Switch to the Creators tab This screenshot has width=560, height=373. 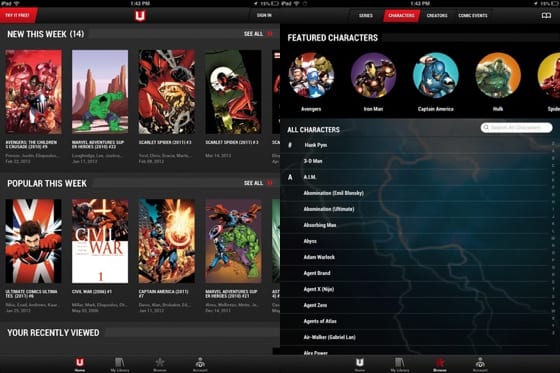tap(437, 16)
